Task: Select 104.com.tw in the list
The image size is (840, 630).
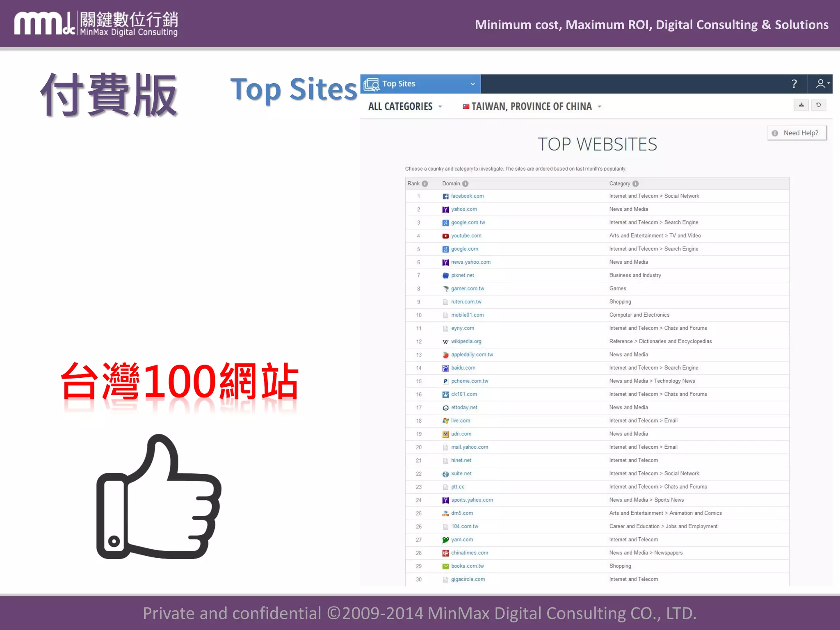Action: click(x=465, y=526)
